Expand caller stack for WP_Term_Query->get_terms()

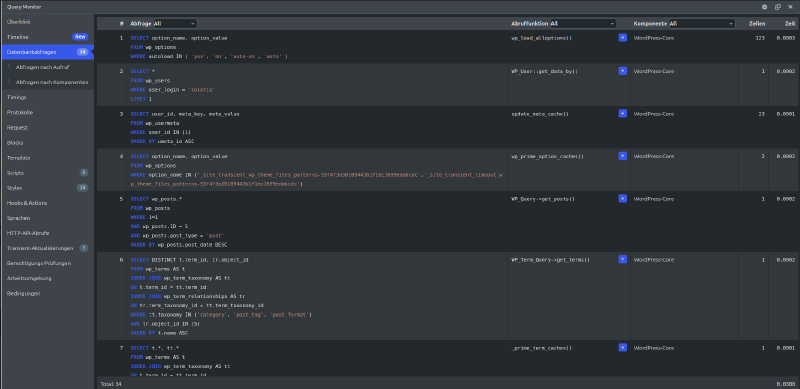pos(622,259)
